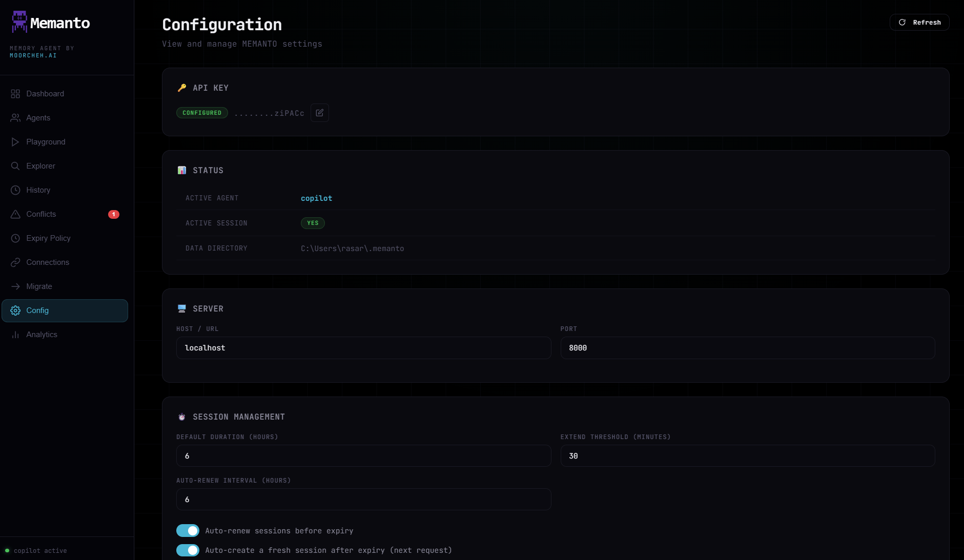Screen dimensions: 964x560
Task: Click the YES active session badge
Action: [313, 223]
